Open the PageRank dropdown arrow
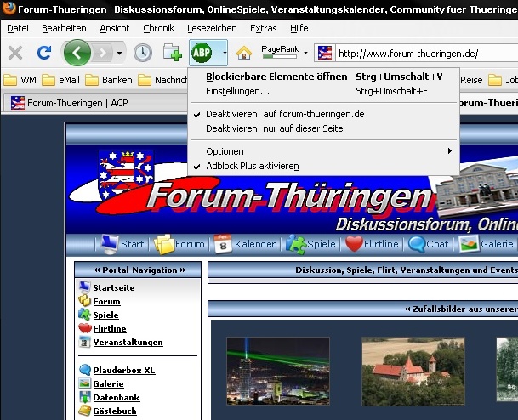Viewport: 518px width, 420px height. pyautogui.click(x=305, y=53)
